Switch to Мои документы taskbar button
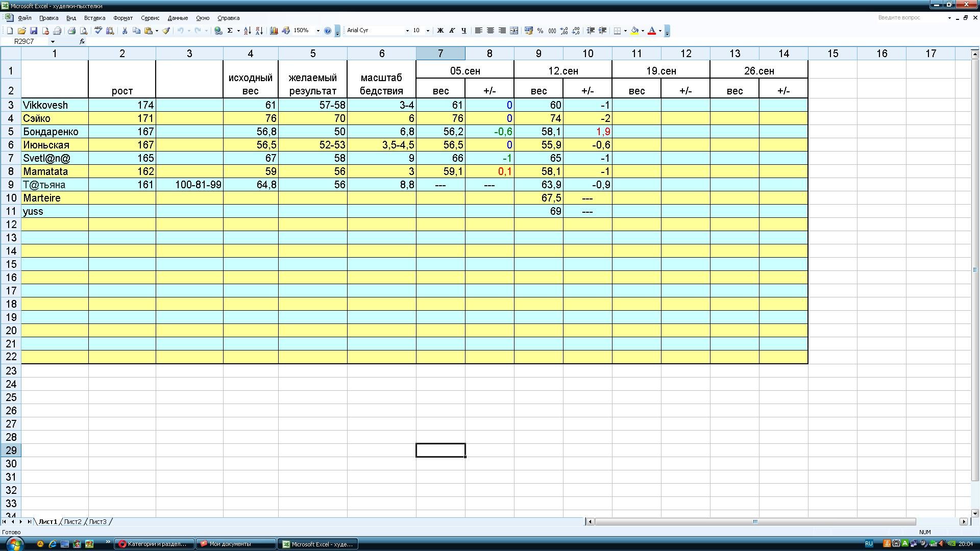The height and width of the screenshot is (551, 980). click(x=235, y=544)
